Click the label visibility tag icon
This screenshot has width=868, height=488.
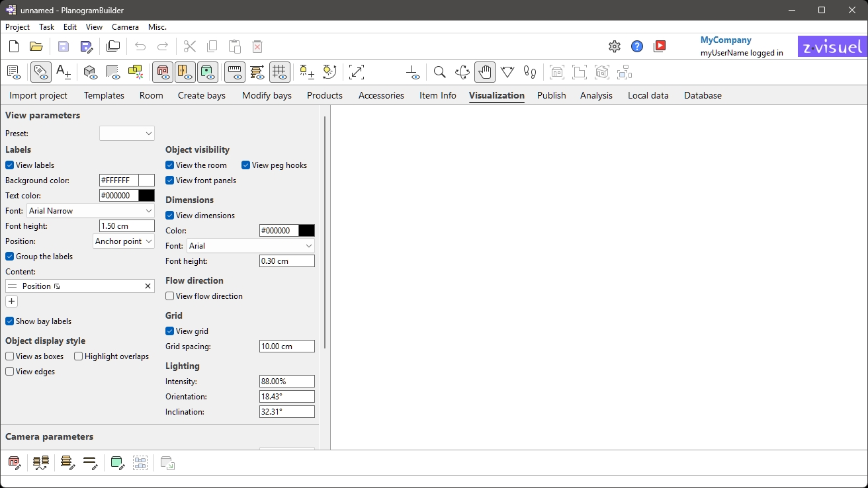pos(41,72)
